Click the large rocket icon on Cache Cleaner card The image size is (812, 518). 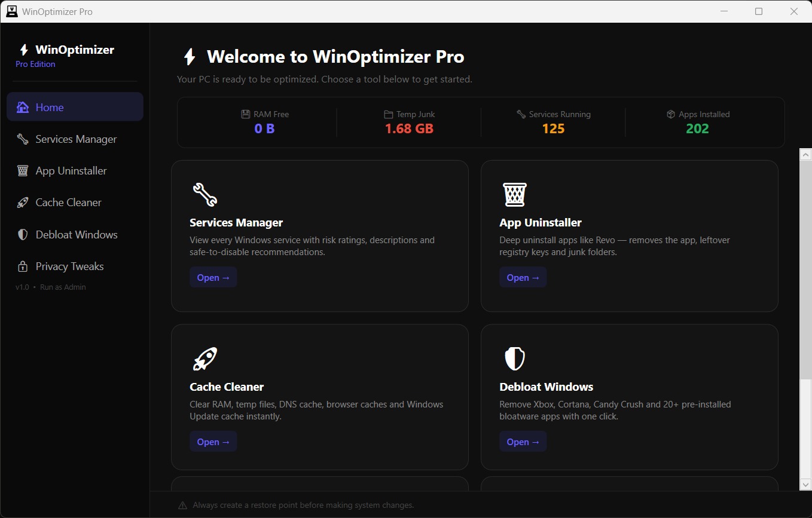tap(205, 358)
